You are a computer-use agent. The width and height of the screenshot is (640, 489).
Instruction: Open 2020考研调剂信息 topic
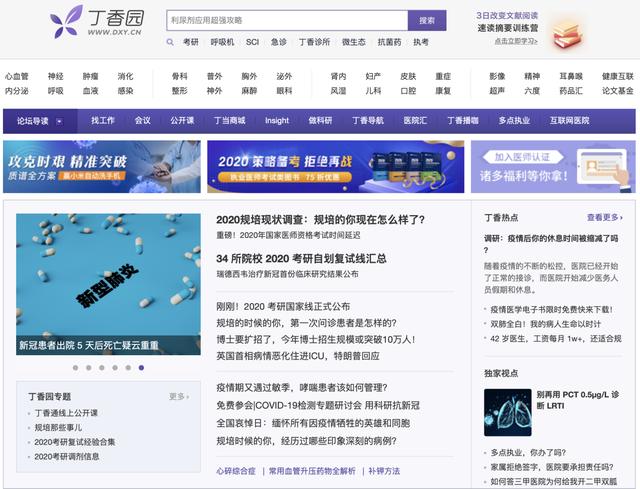[x=67, y=456]
